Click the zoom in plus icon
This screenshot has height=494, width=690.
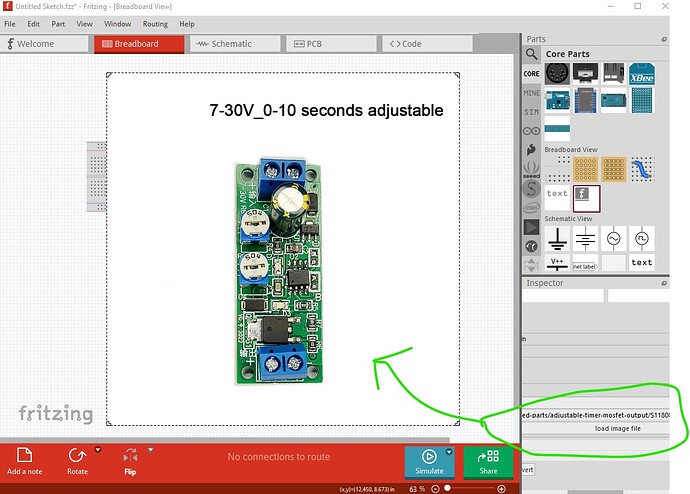click(x=501, y=489)
